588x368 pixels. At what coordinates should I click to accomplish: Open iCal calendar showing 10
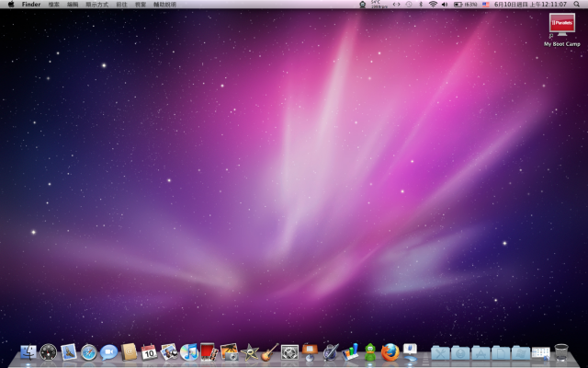[x=149, y=352]
